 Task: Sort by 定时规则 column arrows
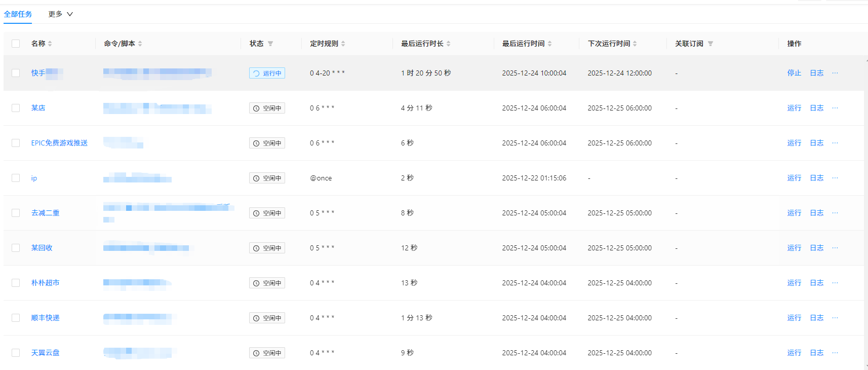pyautogui.click(x=343, y=44)
